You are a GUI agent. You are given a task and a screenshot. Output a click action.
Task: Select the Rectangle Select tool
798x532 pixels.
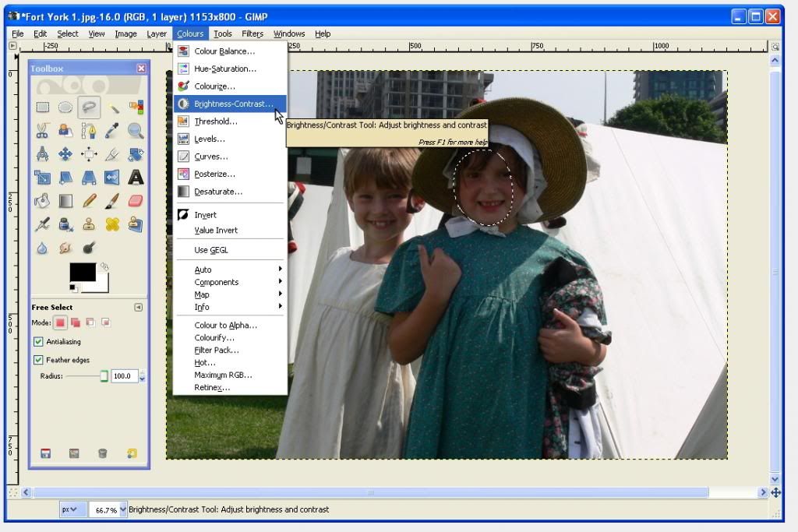point(42,107)
